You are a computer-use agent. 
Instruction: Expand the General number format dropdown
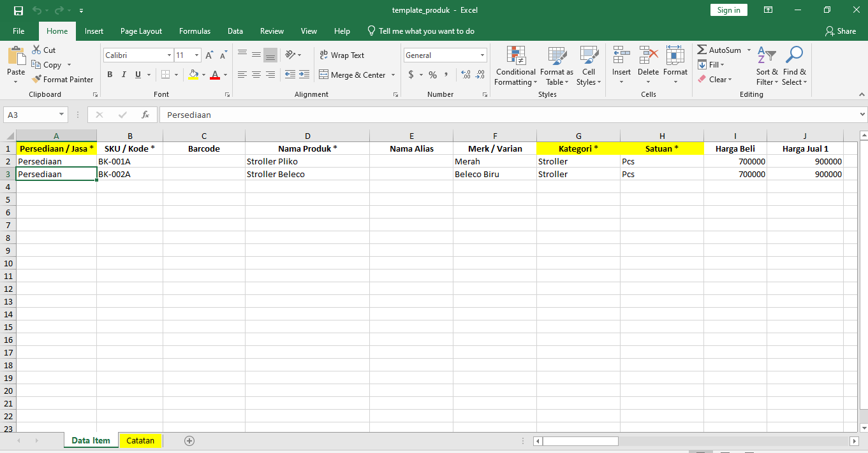point(482,55)
